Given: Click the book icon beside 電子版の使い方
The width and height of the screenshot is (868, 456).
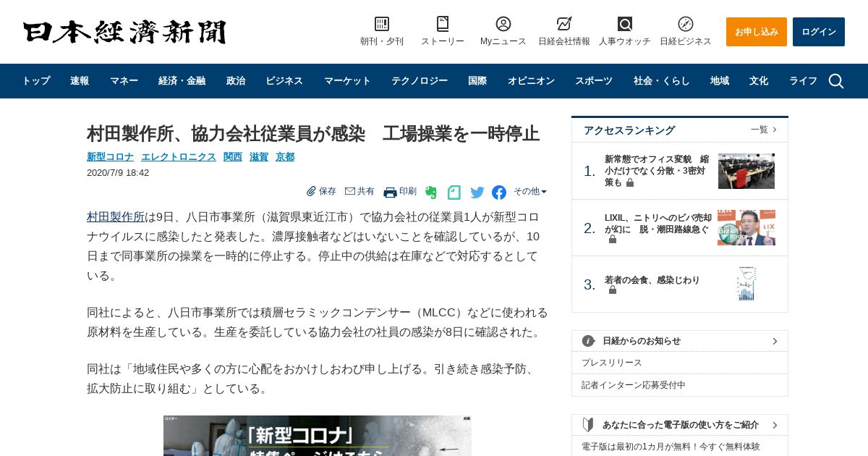Looking at the screenshot, I should click(x=589, y=425).
